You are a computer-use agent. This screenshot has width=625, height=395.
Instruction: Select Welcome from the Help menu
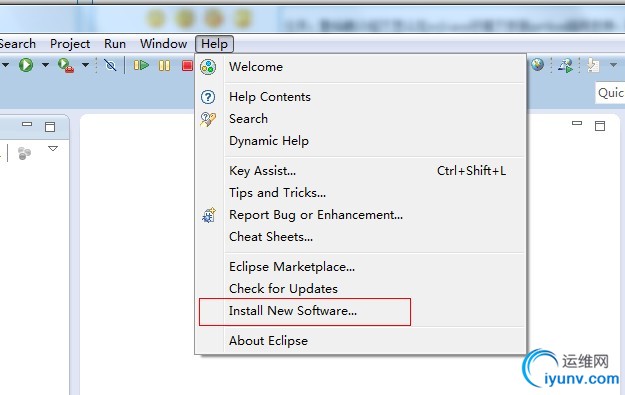361,67
